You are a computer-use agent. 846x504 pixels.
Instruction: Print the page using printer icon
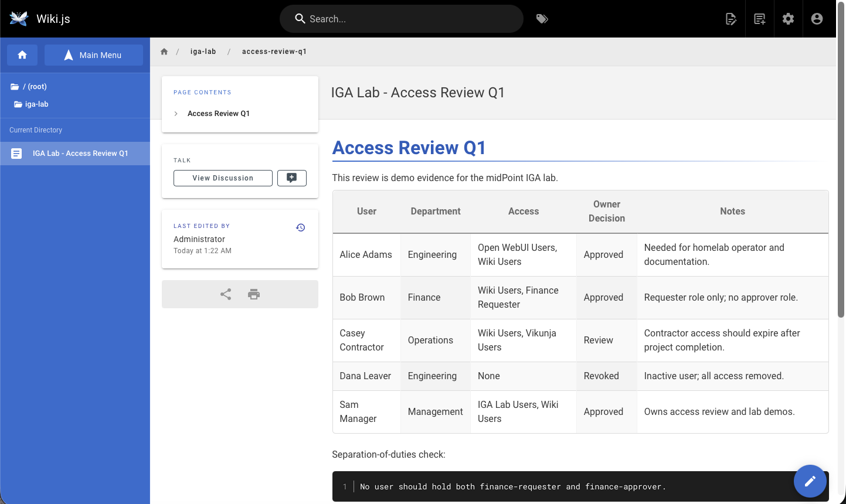coord(254,294)
